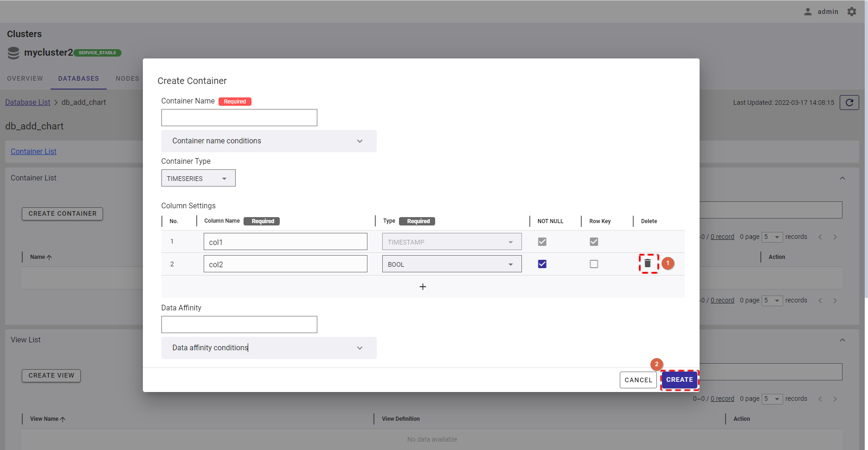Expand Data affinity conditions panel

tap(269, 348)
